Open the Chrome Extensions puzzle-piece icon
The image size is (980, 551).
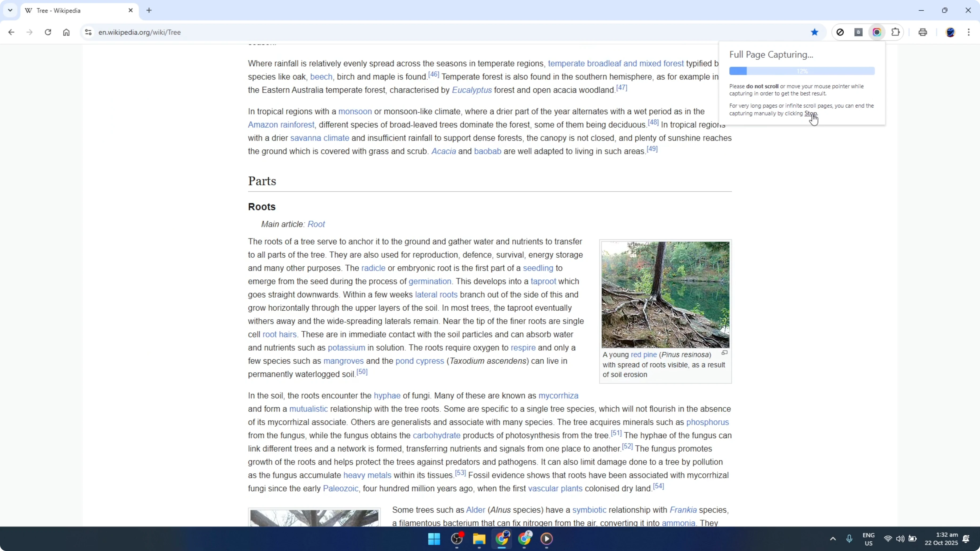pos(896,32)
